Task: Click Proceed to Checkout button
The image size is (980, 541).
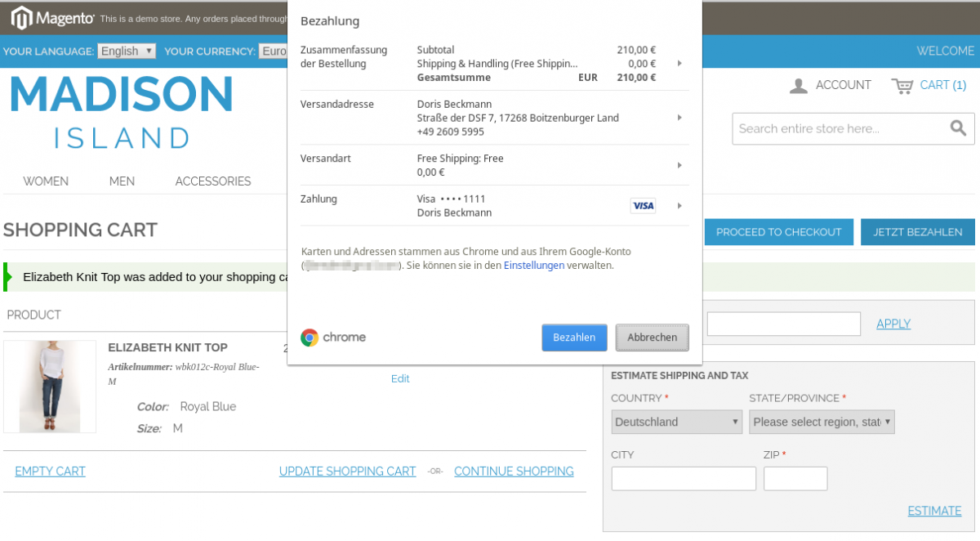Action: pyautogui.click(x=779, y=232)
